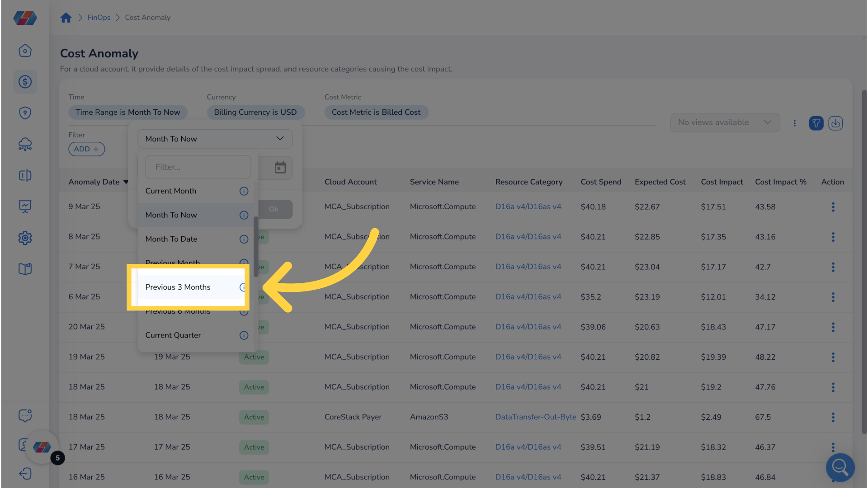Open the home dashboard sidebar icon
The height and width of the screenshot is (488, 868).
(x=25, y=51)
